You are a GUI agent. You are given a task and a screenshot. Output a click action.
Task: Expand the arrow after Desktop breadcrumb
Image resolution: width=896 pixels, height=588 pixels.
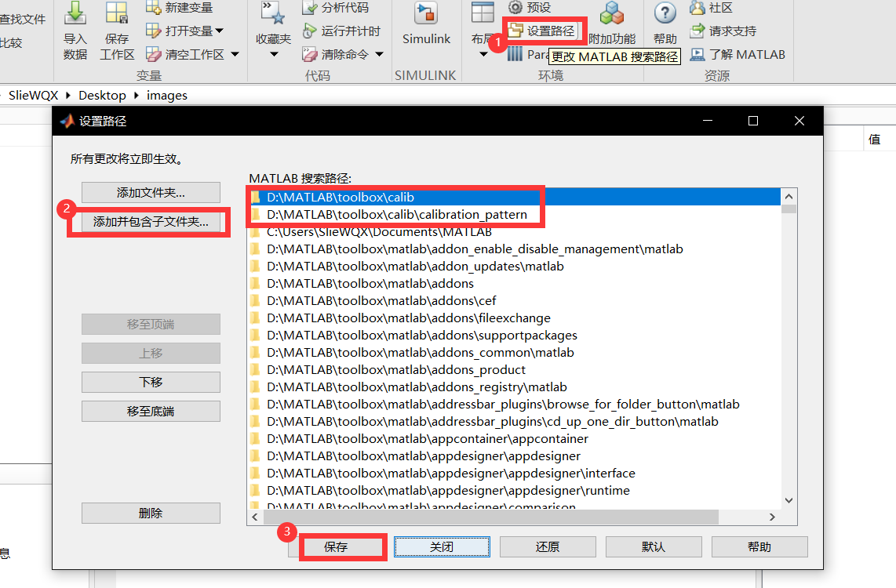click(x=136, y=96)
